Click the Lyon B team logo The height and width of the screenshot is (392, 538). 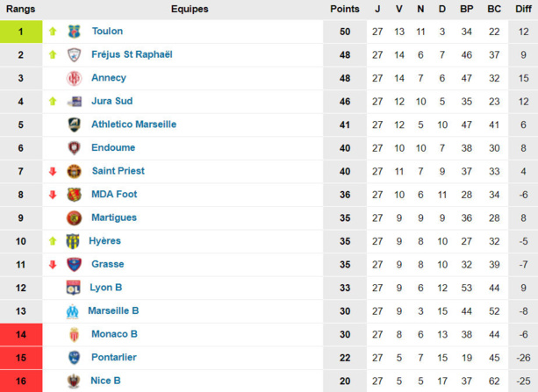pos(74,288)
